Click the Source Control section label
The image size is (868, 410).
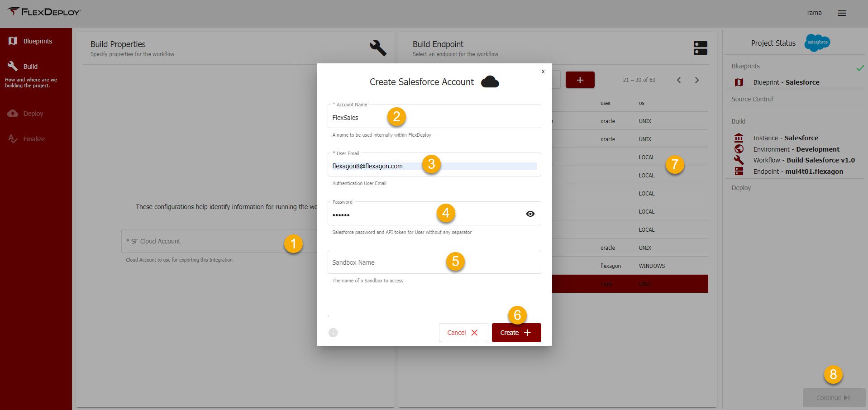point(752,99)
